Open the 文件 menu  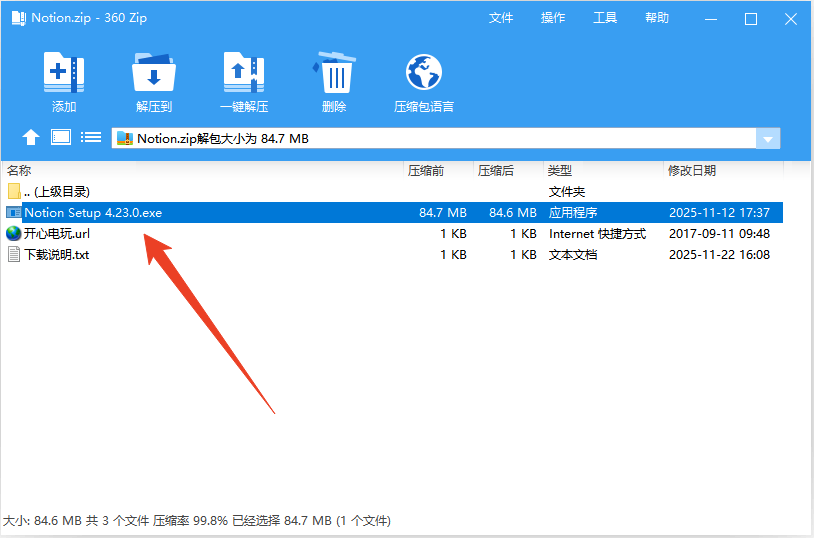click(500, 18)
